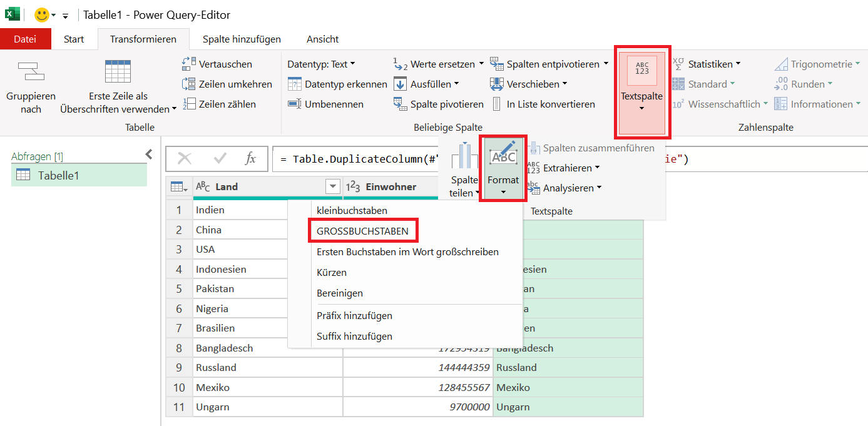868x426 pixels.
Task: Switch to the Spalte hinzufügen tab
Action: pyautogui.click(x=242, y=39)
